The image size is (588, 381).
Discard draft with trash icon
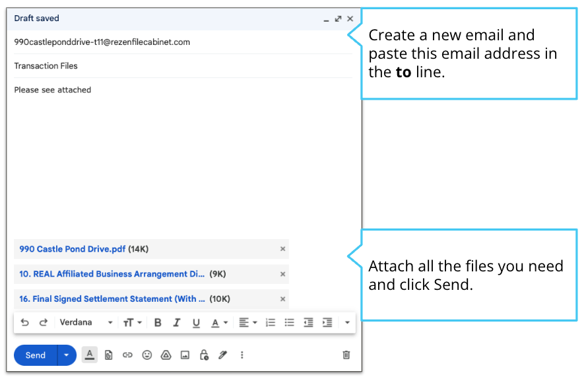click(x=346, y=355)
